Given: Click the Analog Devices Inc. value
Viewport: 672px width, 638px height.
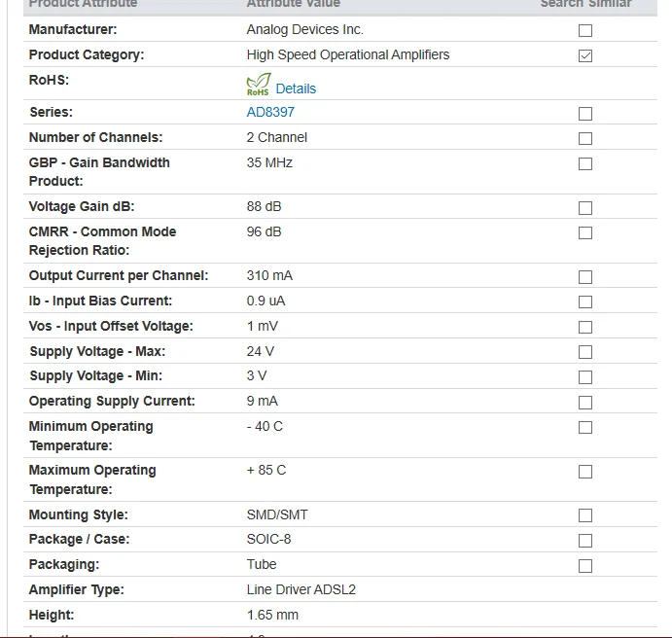Looking at the screenshot, I should pyautogui.click(x=304, y=29).
